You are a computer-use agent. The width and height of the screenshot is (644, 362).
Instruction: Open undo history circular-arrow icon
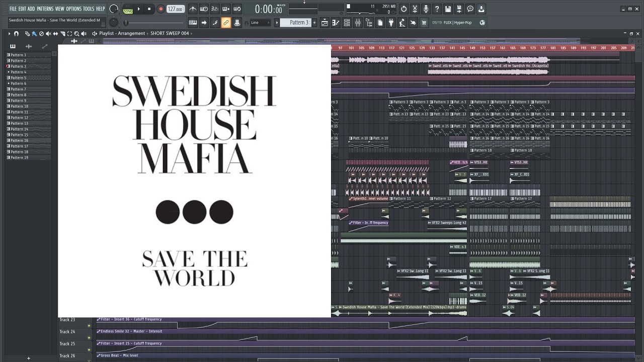[x=404, y=9]
